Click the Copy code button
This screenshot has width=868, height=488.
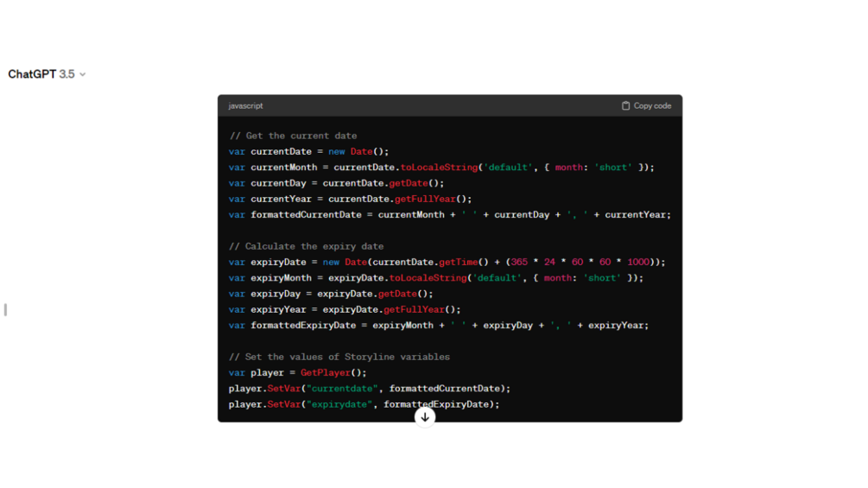[x=646, y=105]
